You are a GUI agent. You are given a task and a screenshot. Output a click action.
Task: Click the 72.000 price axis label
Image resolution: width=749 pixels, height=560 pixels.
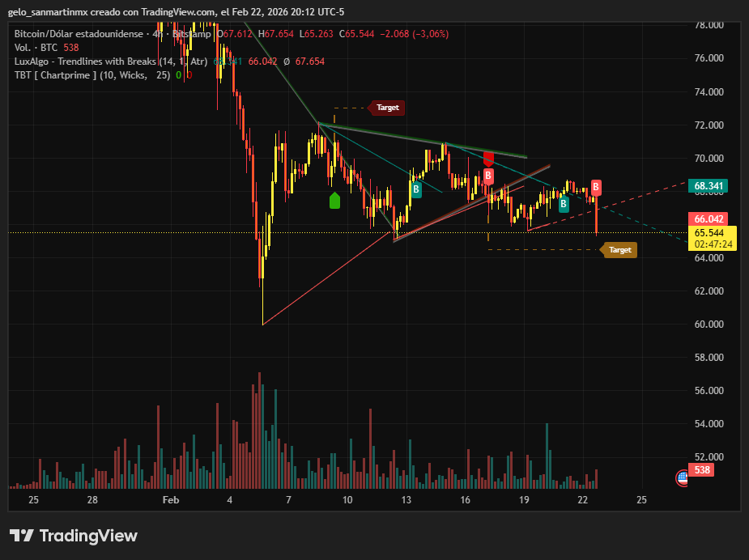(709, 125)
